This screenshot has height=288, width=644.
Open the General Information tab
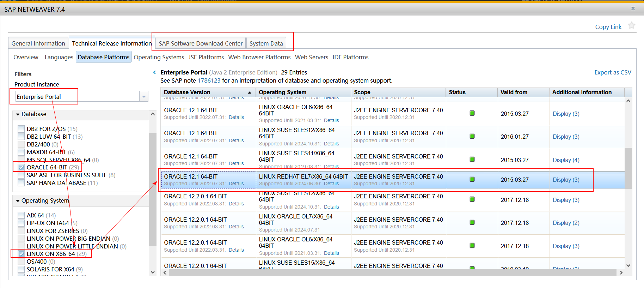click(38, 43)
